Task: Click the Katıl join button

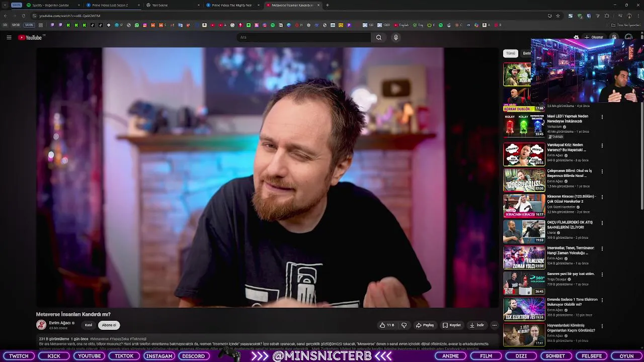Action: click(x=89, y=325)
